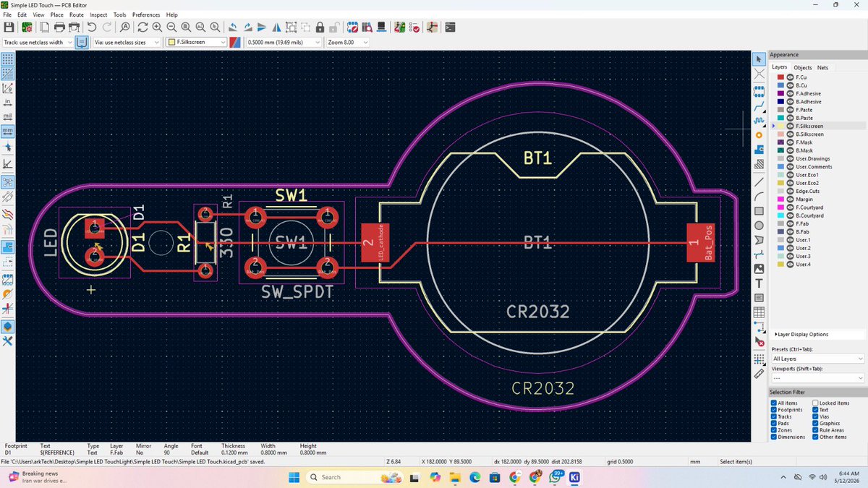Select the Draw Circle tool

[759, 226]
